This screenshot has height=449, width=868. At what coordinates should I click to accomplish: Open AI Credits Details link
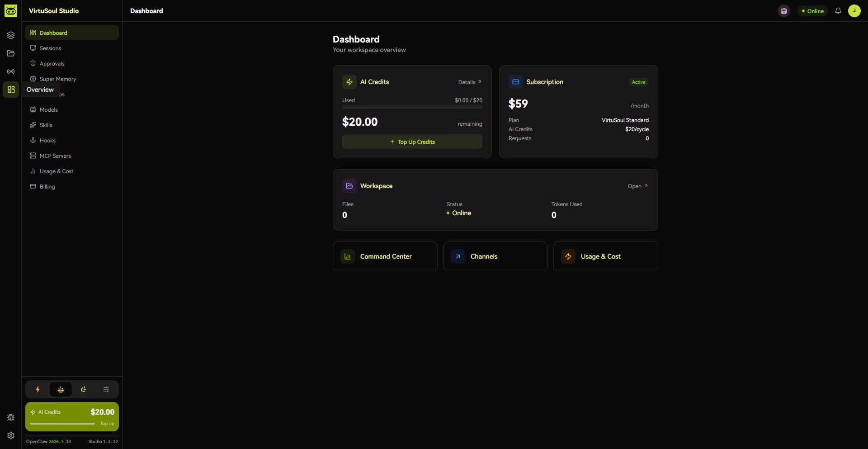pyautogui.click(x=470, y=82)
